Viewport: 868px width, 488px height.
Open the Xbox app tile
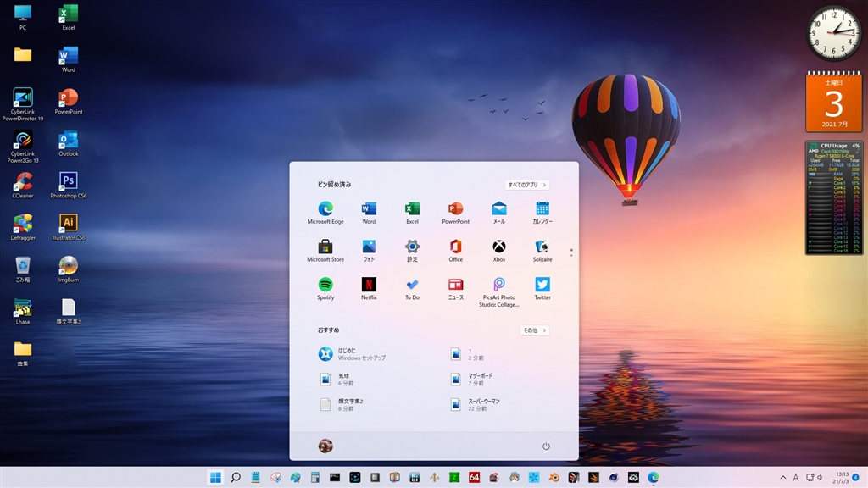pos(499,247)
